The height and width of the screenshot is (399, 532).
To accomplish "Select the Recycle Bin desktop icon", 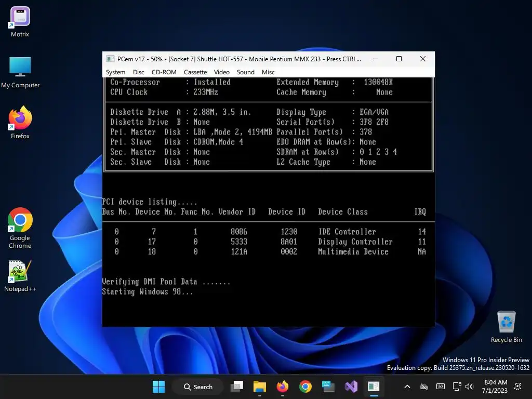I will 506,327.
